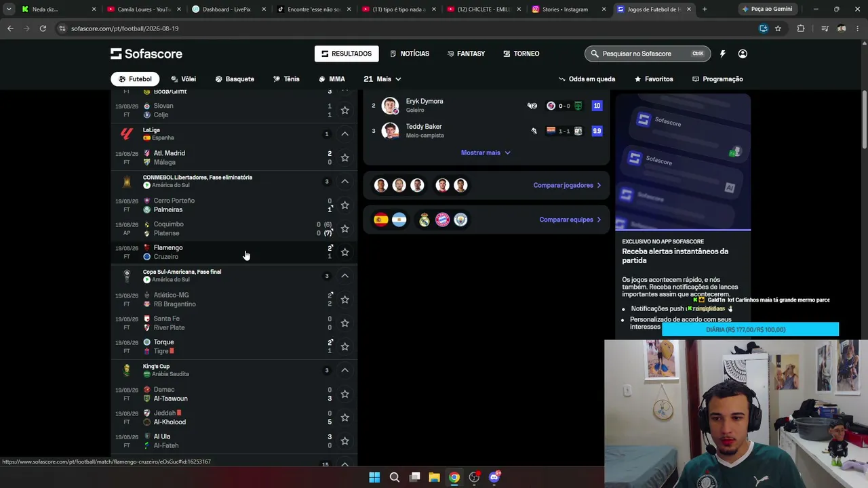868x488 pixels.
Task: Open the Resultados menu
Action: [347, 54]
